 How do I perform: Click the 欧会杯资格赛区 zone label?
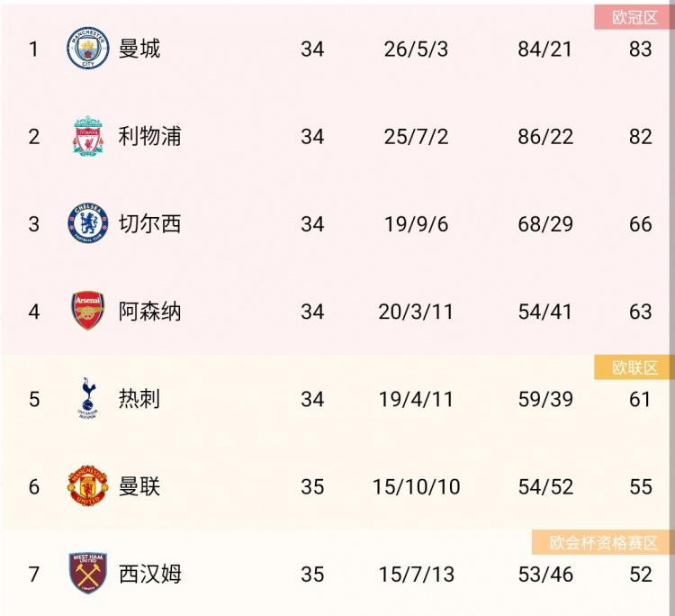(603, 542)
